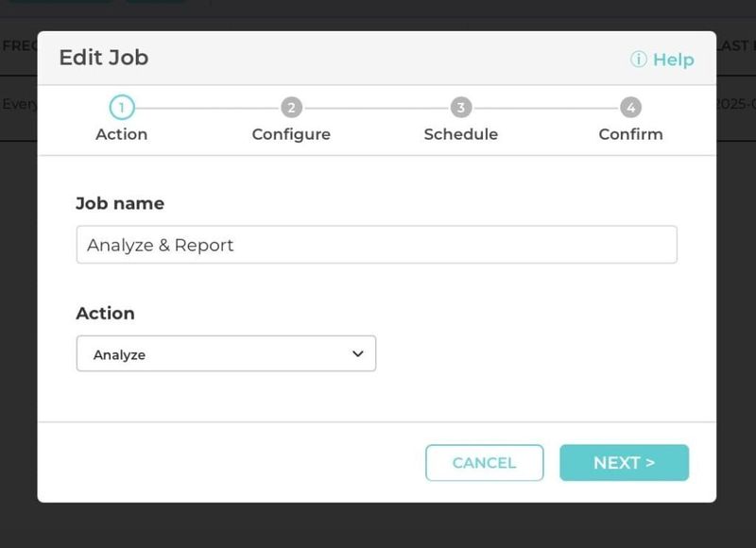
Task: Open the Help link
Action: click(x=674, y=60)
